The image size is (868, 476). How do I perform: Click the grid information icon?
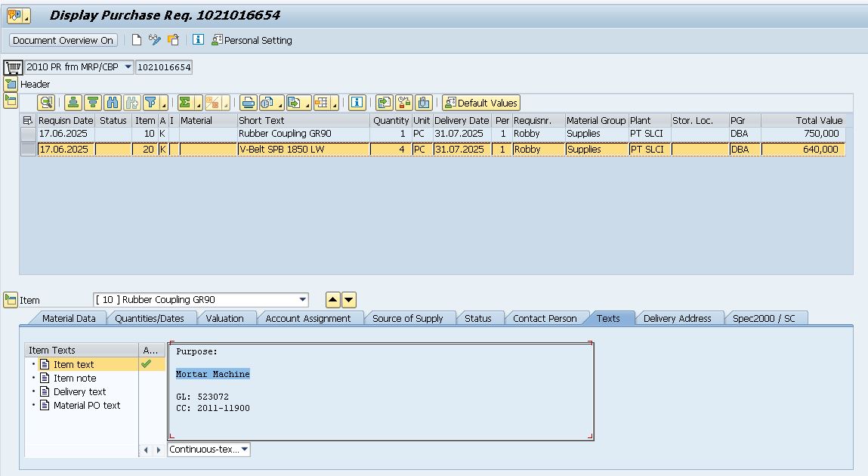[x=357, y=103]
